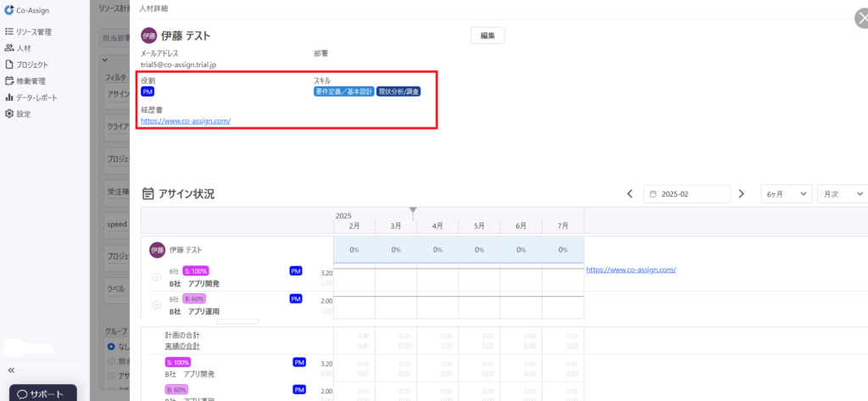
Task: Open the 6ヶ月 range dropdown
Action: click(x=787, y=194)
